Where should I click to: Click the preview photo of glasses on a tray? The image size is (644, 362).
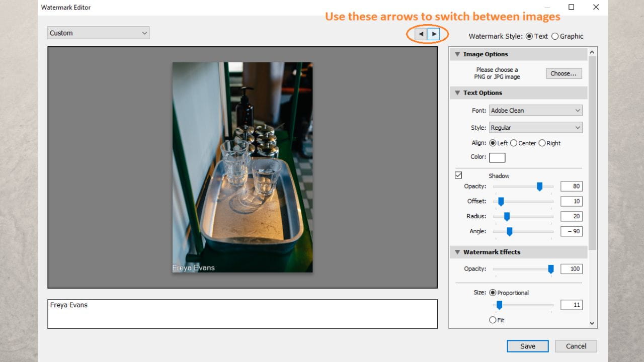[x=243, y=167]
